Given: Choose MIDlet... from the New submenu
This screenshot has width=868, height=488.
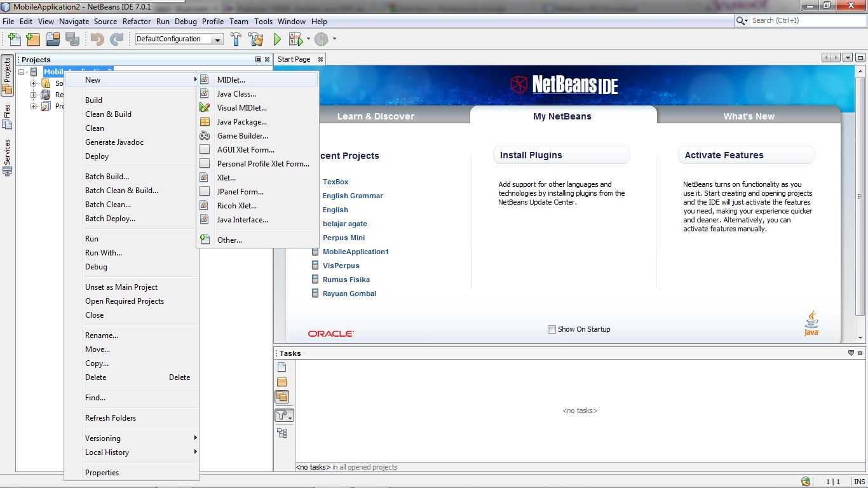Looking at the screenshot, I should 257,80.
